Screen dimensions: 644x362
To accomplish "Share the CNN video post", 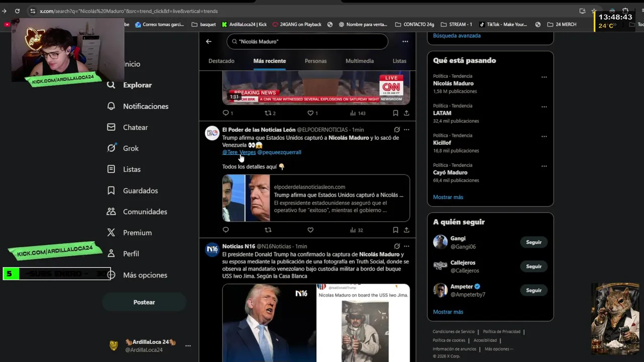I will pyautogui.click(x=407, y=113).
